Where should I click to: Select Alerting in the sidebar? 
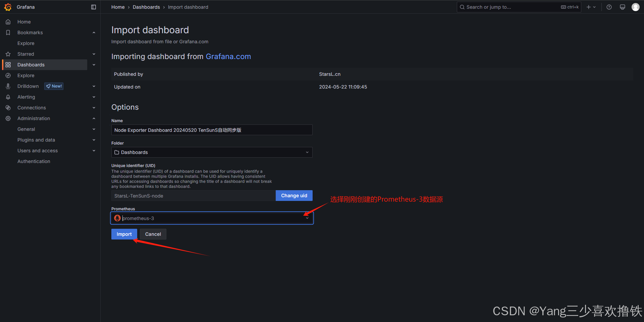tap(26, 97)
